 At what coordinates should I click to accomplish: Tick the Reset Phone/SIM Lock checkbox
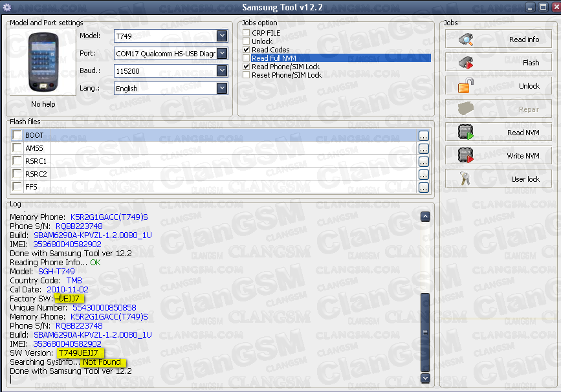click(246, 75)
